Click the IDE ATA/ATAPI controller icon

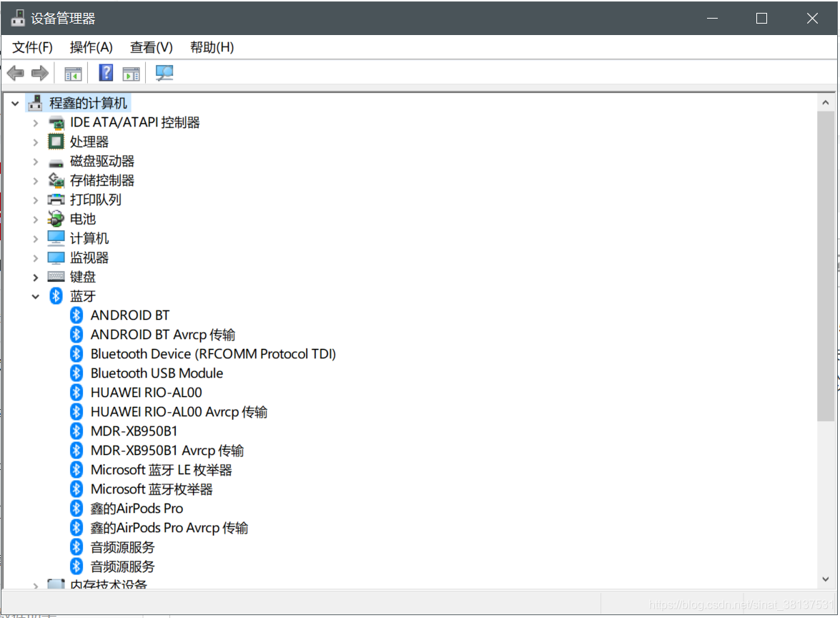tap(56, 123)
